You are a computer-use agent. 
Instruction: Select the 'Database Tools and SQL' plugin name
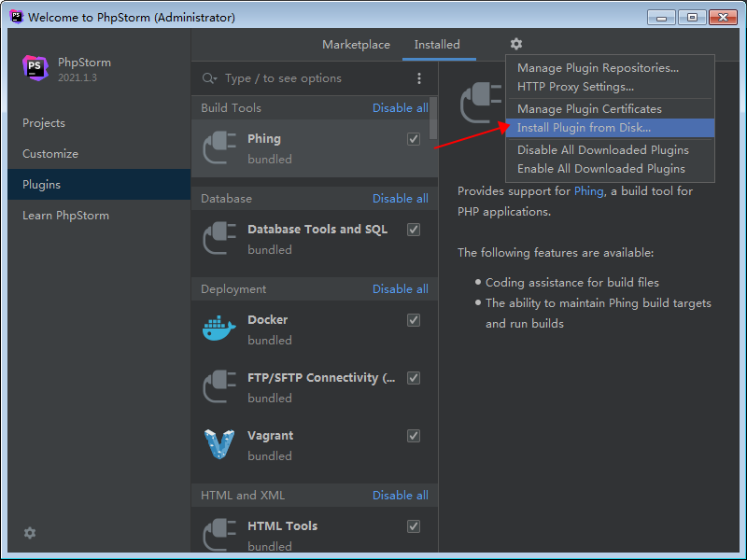click(317, 229)
